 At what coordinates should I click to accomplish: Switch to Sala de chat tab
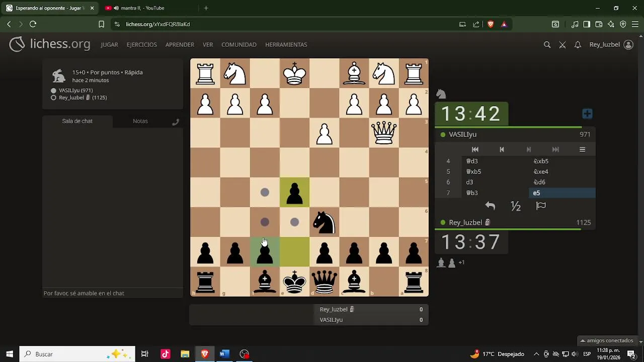[x=77, y=121]
